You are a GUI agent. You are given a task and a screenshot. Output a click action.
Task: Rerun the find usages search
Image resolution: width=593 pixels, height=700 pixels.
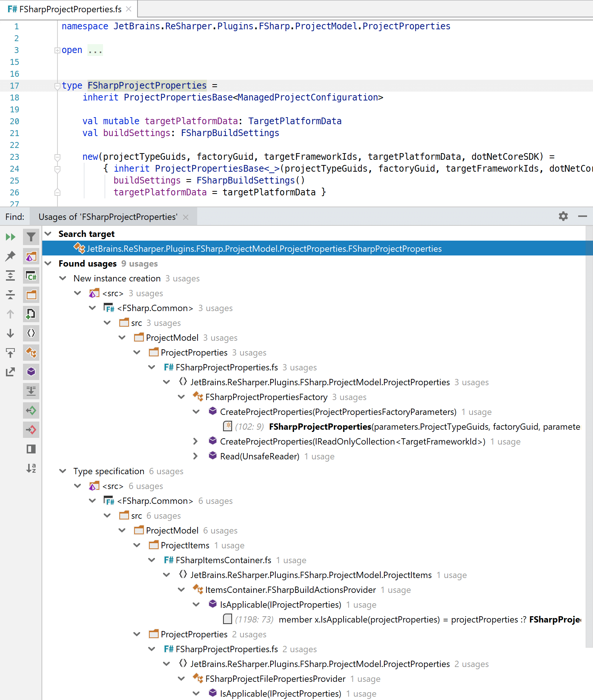tap(10, 237)
